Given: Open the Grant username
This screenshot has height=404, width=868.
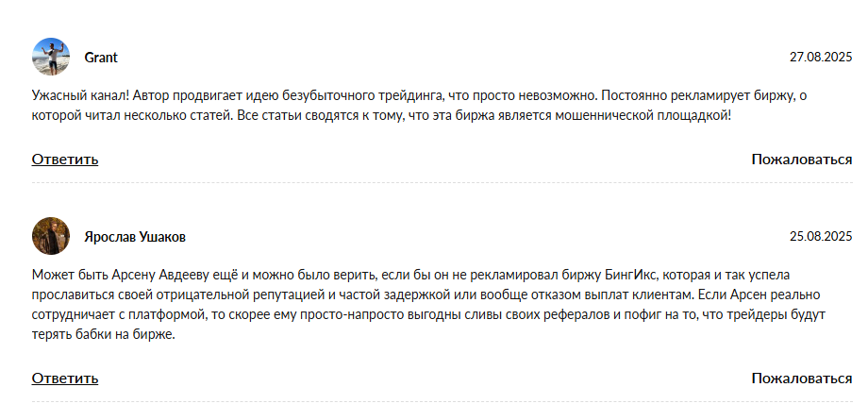Looking at the screenshot, I should [101, 58].
